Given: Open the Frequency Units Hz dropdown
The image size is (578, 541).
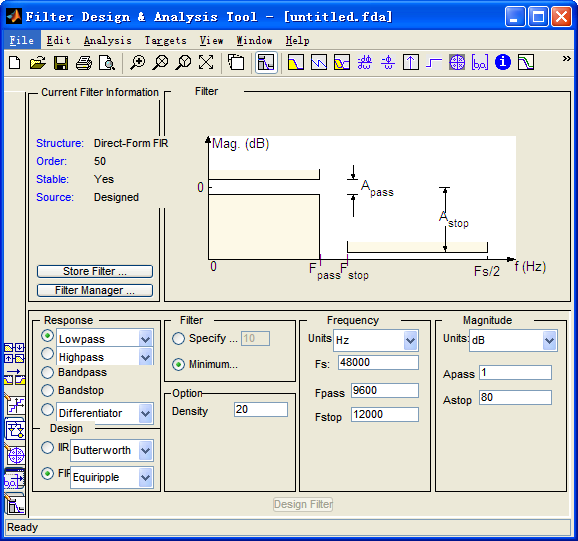Looking at the screenshot, I should (376, 340).
